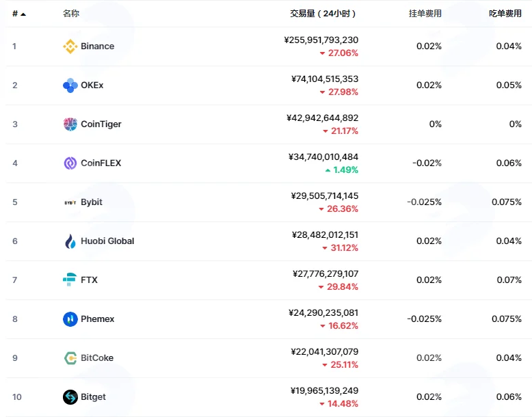Click Binance 24h volume ¥255,951,793,230
This screenshot has width=532, height=417.
321,40
